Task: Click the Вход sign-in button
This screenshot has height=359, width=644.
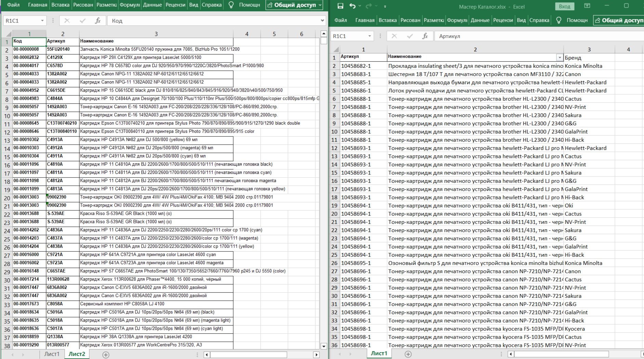Action: 564,7
